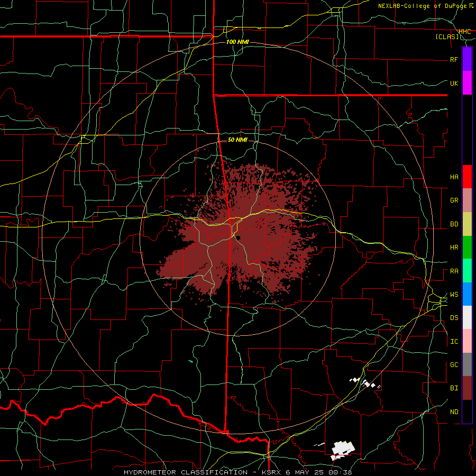This screenshot has width=476, height=476.
Task: Click the "RF" legend label
Action: click(454, 59)
